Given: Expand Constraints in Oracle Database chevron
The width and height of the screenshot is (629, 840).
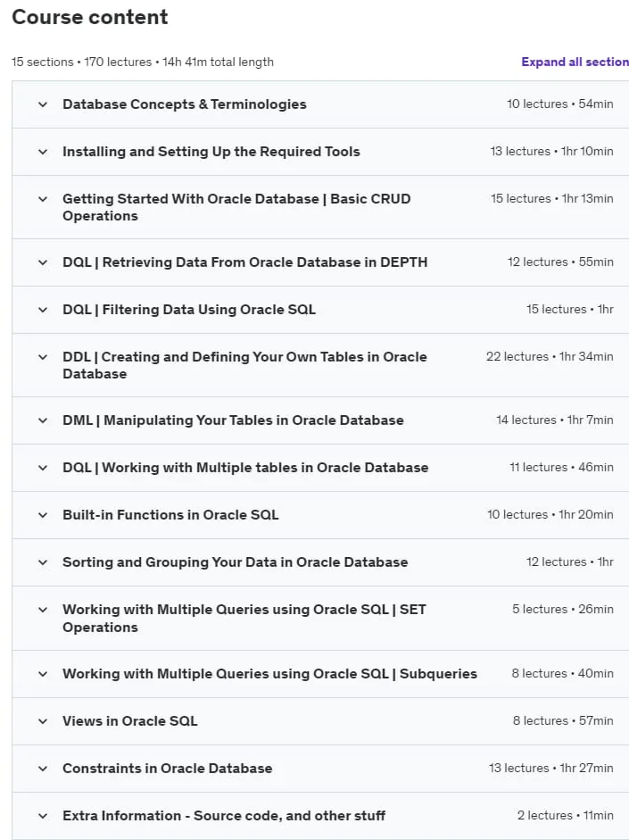Looking at the screenshot, I should 43,769.
